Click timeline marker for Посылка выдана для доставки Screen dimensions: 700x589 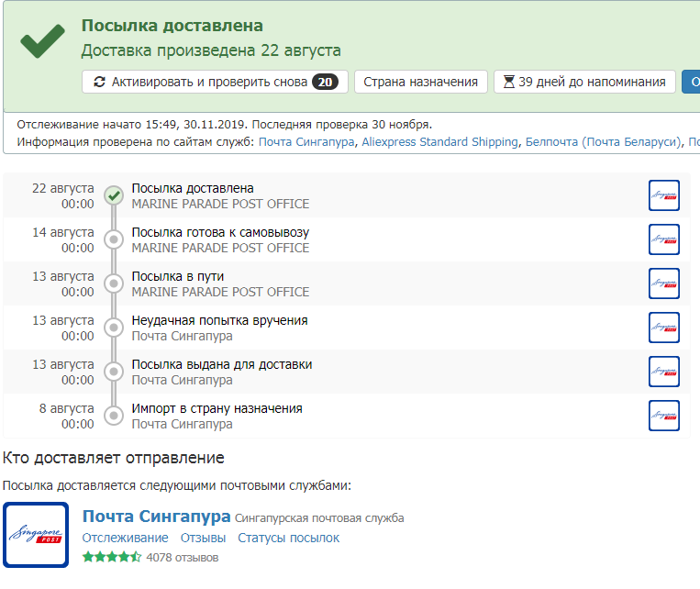(x=114, y=372)
